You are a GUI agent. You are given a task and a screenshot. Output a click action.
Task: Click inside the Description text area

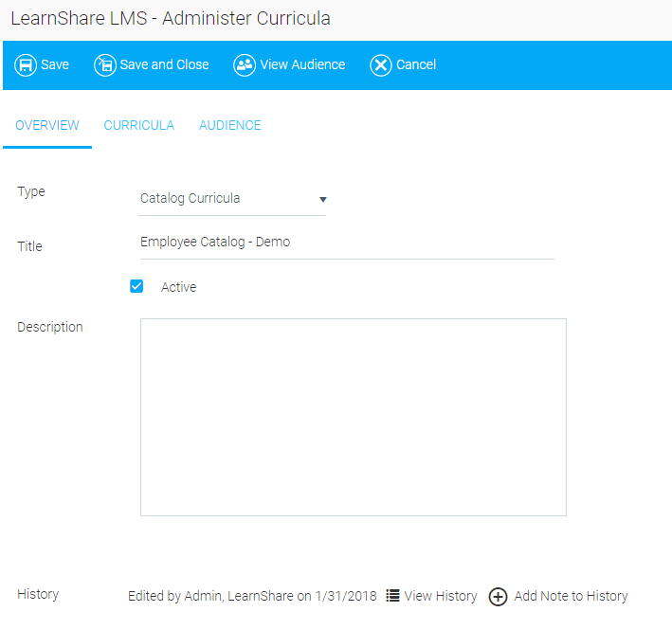coord(354,417)
